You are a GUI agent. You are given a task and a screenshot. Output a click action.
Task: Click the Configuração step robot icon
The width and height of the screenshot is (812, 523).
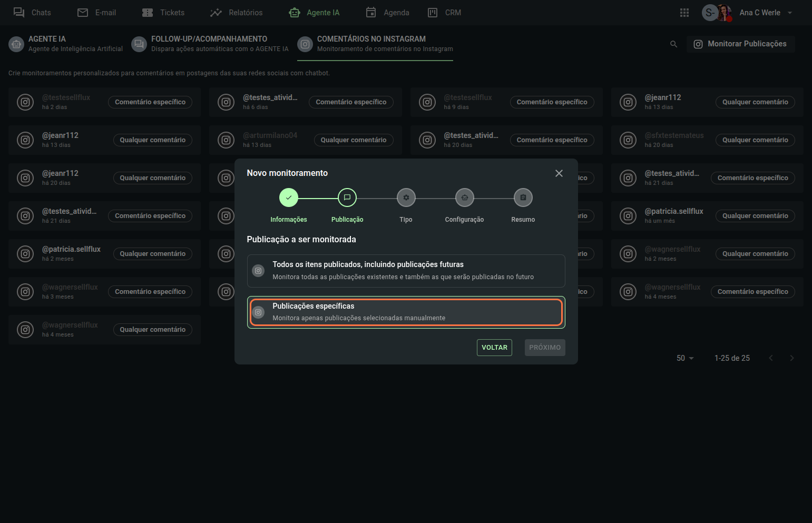click(x=464, y=198)
